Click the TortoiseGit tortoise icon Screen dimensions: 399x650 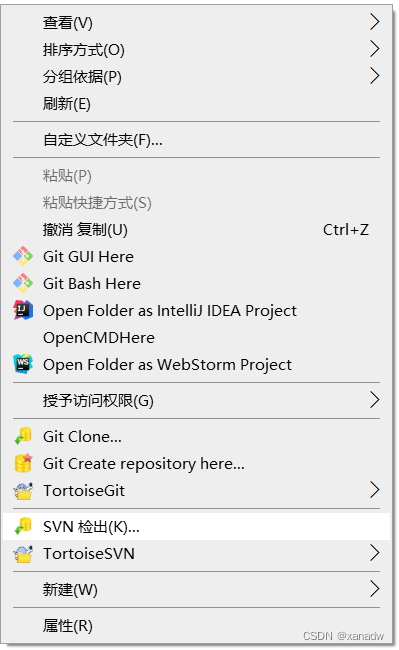(x=23, y=490)
